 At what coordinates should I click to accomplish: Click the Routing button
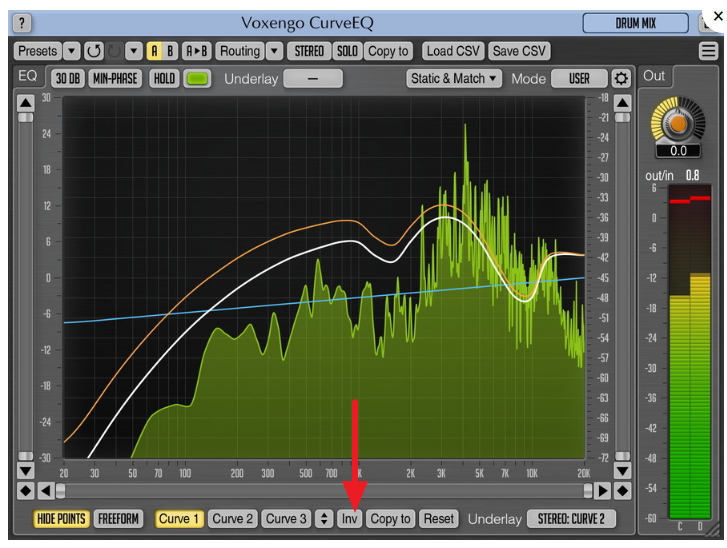(x=240, y=51)
